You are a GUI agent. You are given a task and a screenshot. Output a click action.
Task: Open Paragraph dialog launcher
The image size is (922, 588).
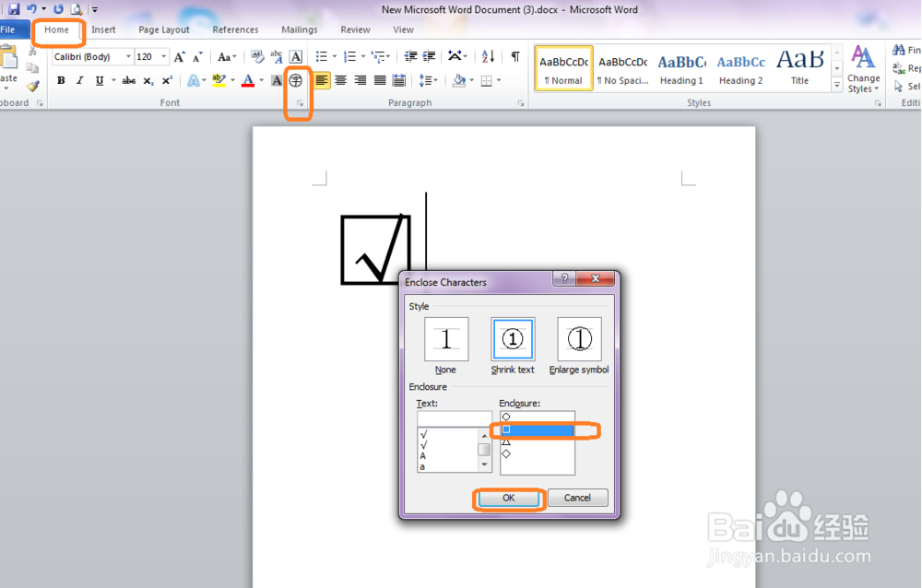[520, 103]
